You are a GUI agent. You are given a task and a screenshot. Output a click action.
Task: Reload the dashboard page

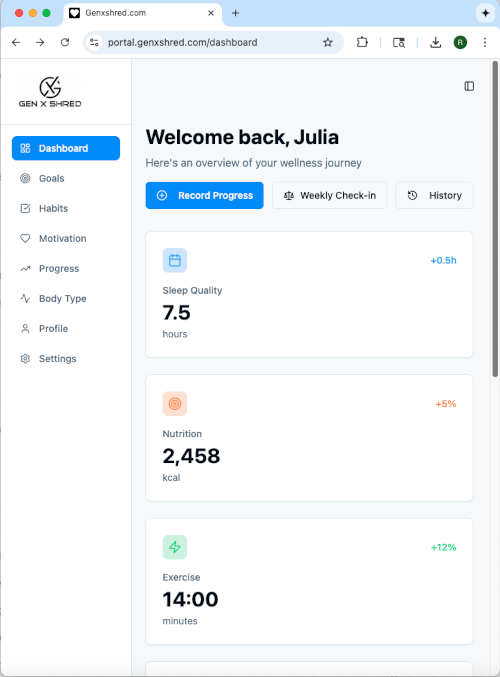(x=65, y=42)
